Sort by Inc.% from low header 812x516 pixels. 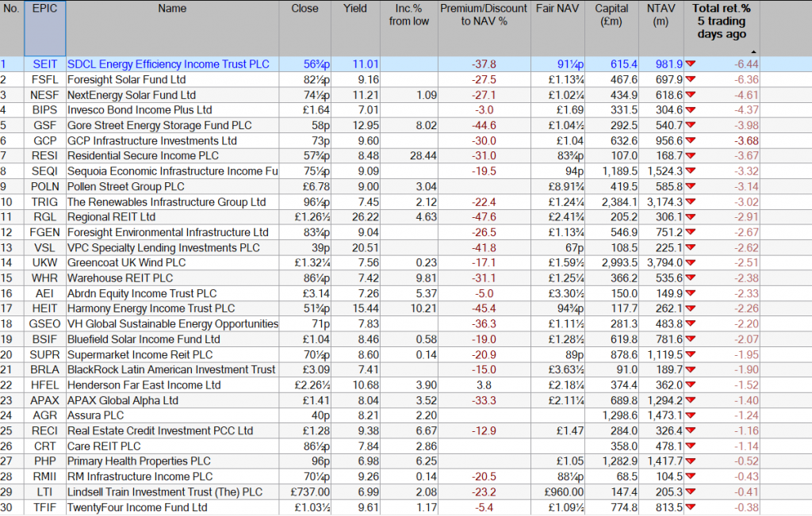409,29
